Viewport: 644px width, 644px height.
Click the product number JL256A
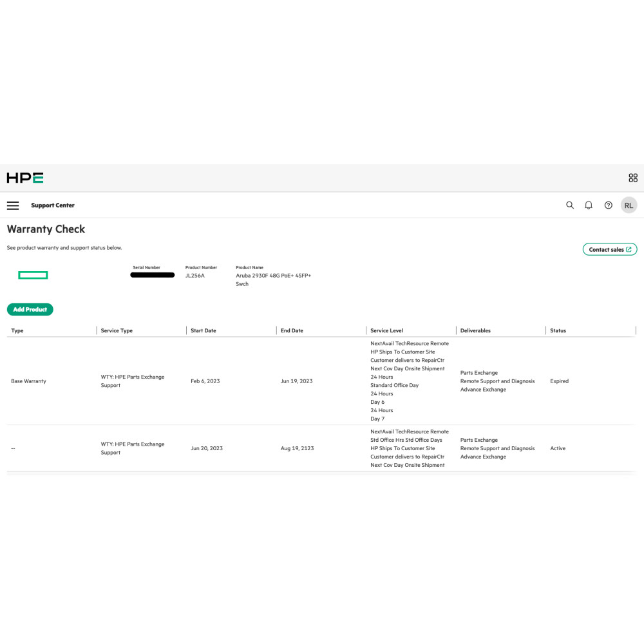click(195, 274)
